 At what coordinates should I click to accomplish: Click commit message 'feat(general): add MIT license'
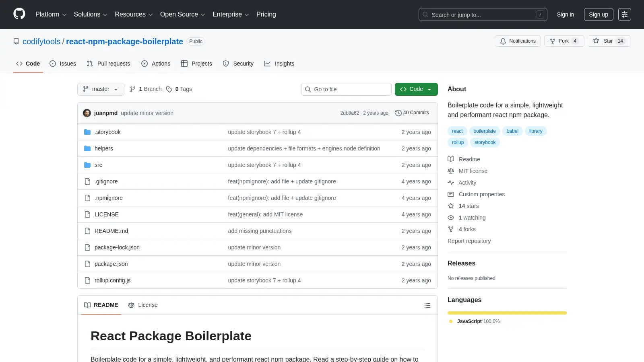pos(265,214)
